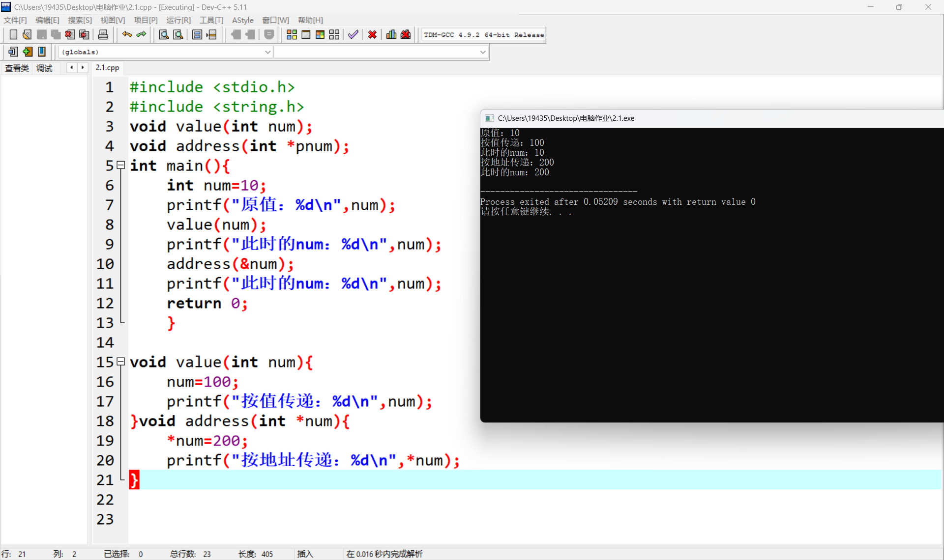Click the New file toolbar icon
Viewport: 944px width, 560px height.
(x=13, y=34)
